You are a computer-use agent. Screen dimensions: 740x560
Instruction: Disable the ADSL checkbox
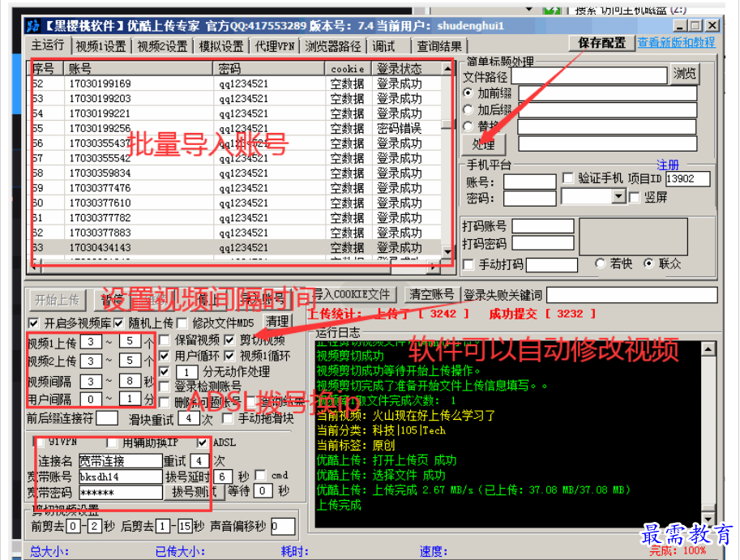(x=203, y=442)
